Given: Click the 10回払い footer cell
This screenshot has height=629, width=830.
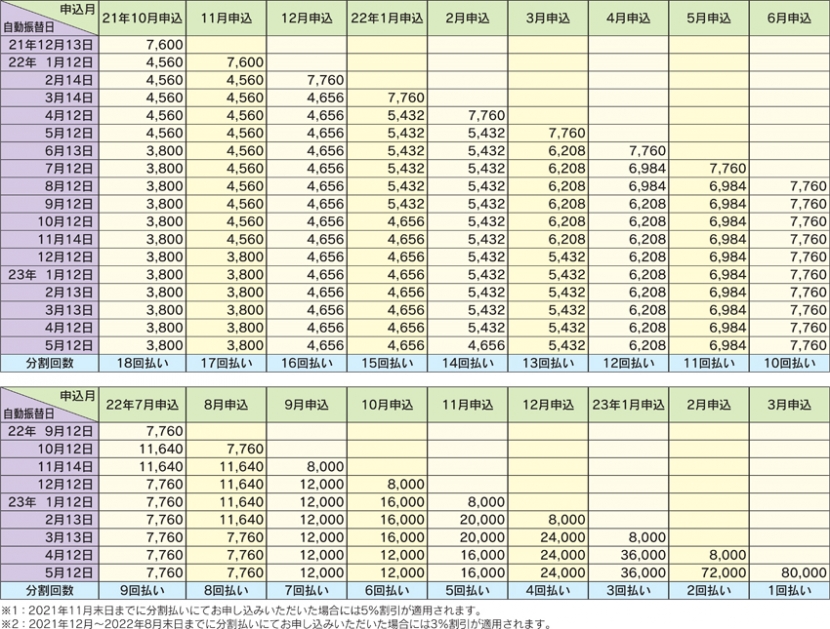Looking at the screenshot, I should (x=789, y=363).
